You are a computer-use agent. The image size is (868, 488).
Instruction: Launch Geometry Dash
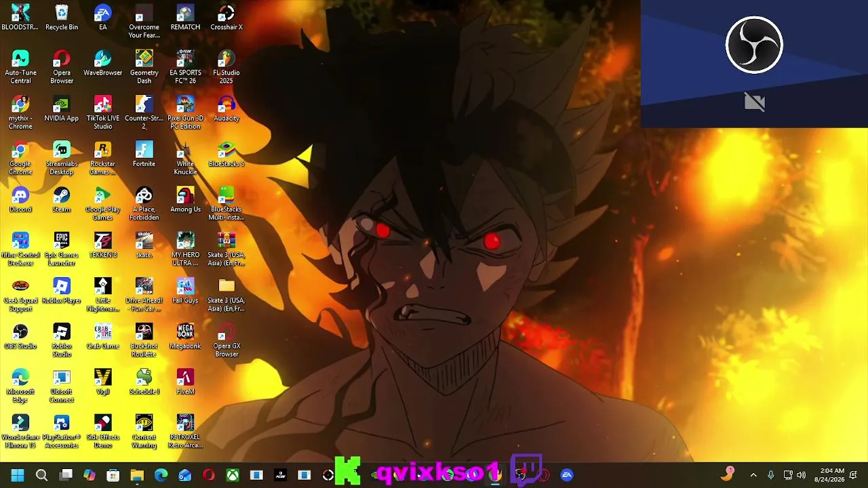[144, 67]
